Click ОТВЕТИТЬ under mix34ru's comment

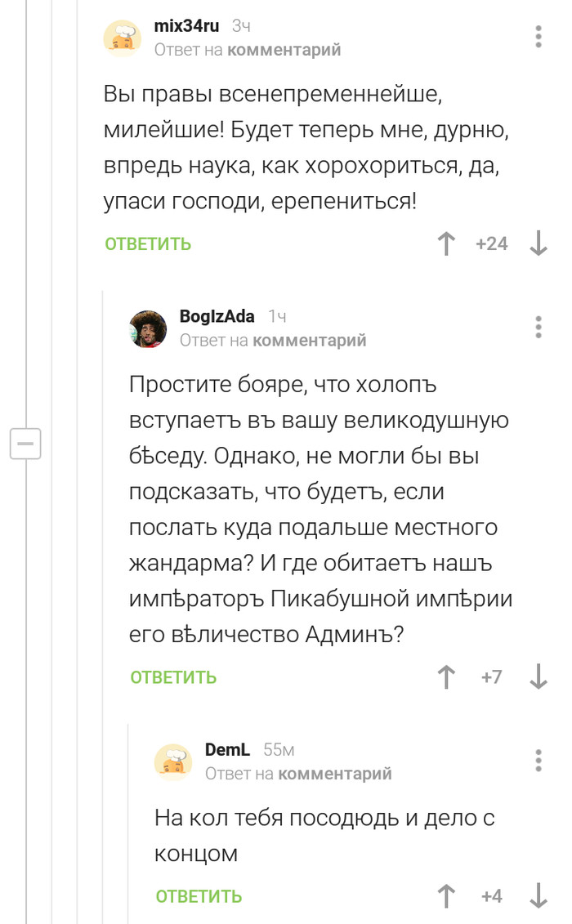point(148,243)
